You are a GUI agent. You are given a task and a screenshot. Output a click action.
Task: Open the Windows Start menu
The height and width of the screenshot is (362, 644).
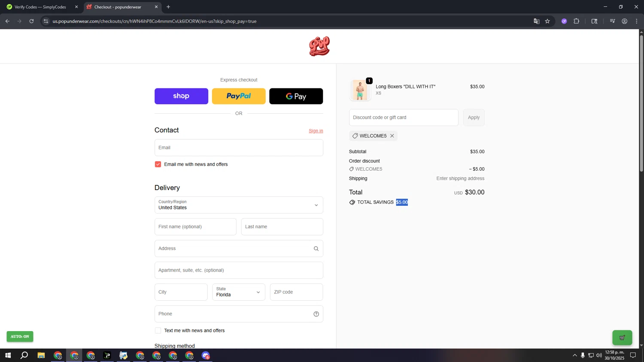pyautogui.click(x=8, y=355)
